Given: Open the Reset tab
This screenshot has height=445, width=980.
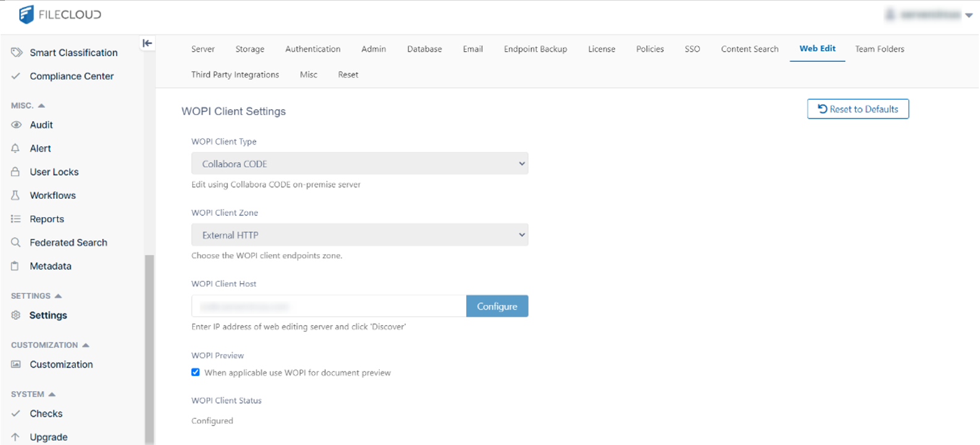Looking at the screenshot, I should point(348,75).
